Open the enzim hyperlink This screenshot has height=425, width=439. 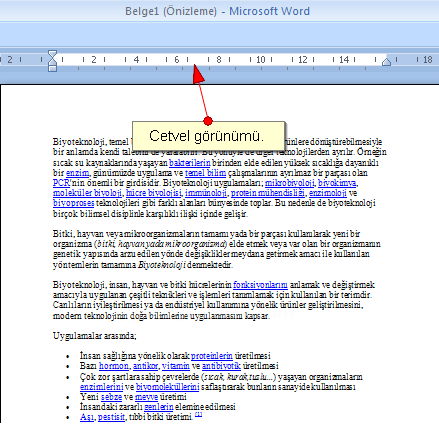pyautogui.click(x=77, y=173)
